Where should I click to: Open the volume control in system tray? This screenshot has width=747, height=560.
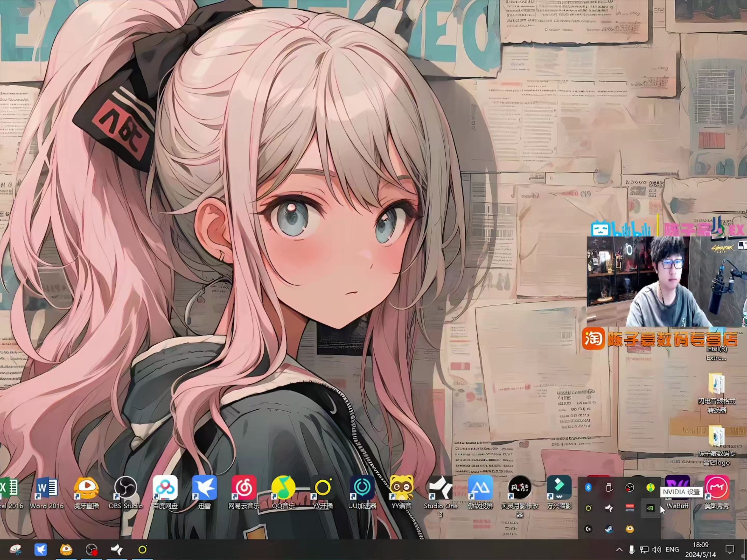[x=657, y=550]
